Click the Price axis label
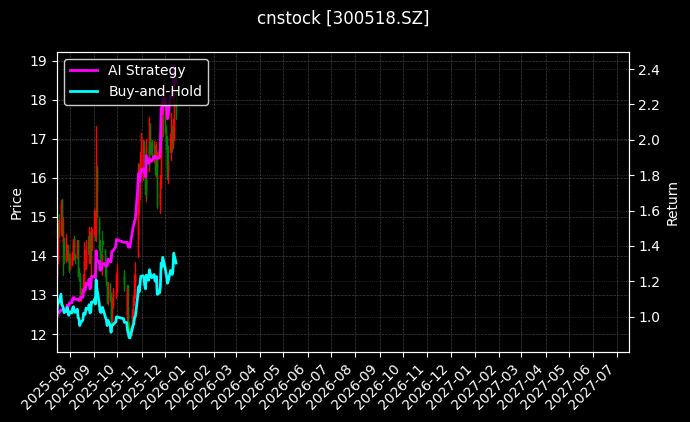690x422 pixels. tap(16, 204)
